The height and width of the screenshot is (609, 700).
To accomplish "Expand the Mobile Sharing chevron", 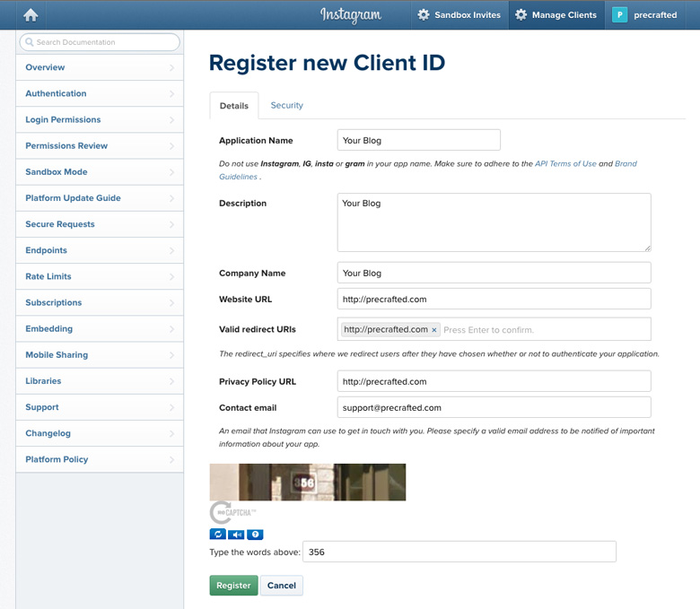I will pyautogui.click(x=172, y=355).
